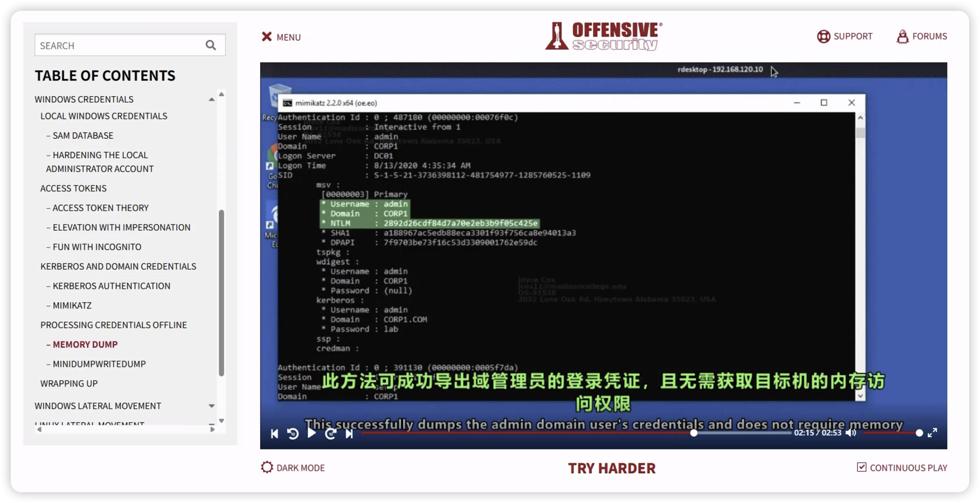980x503 pixels.
Task: Collapse the Windows Credentials section
Action: [211, 100]
